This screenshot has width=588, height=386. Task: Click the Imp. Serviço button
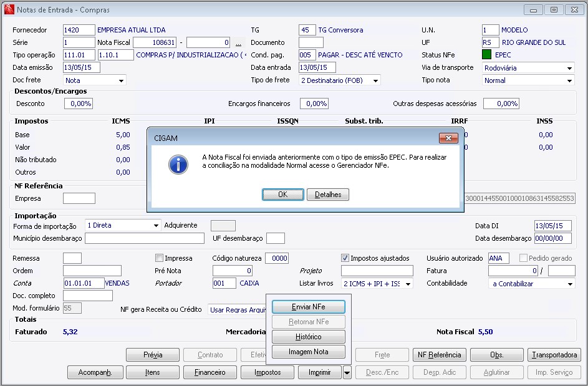point(554,372)
